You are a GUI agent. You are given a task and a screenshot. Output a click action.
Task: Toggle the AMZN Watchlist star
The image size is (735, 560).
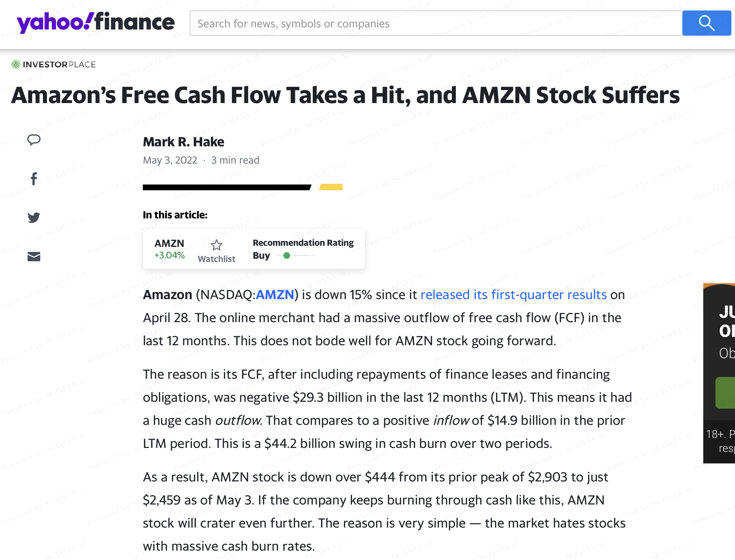pos(216,245)
